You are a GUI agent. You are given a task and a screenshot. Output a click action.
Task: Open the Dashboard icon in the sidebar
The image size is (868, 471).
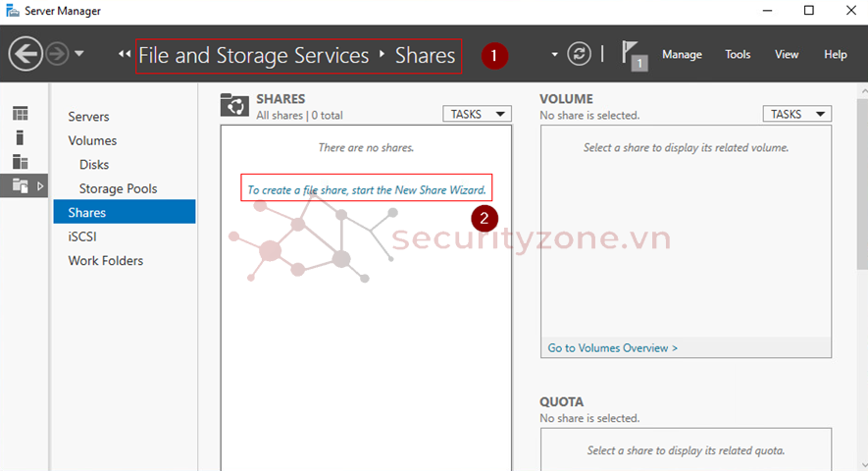(21, 114)
